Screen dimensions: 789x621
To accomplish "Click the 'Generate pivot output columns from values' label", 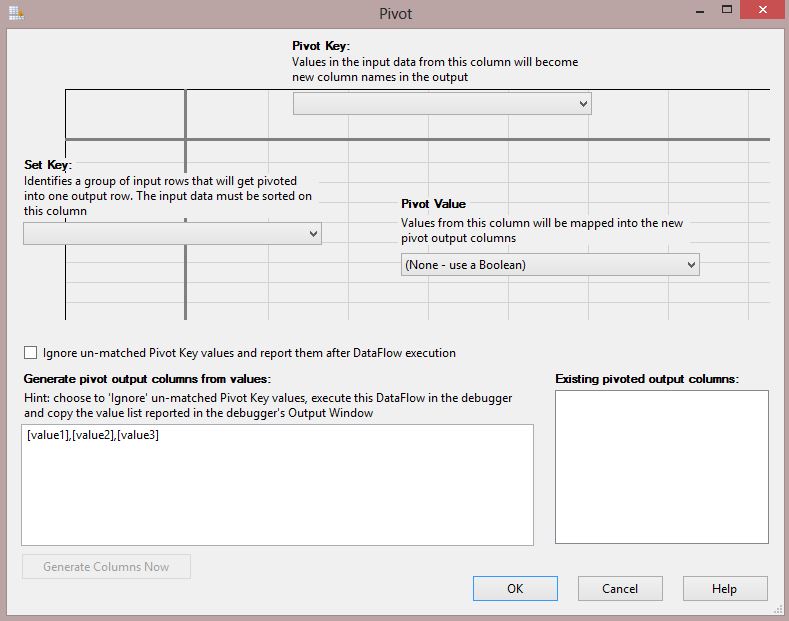I will pyautogui.click(x=147, y=379).
